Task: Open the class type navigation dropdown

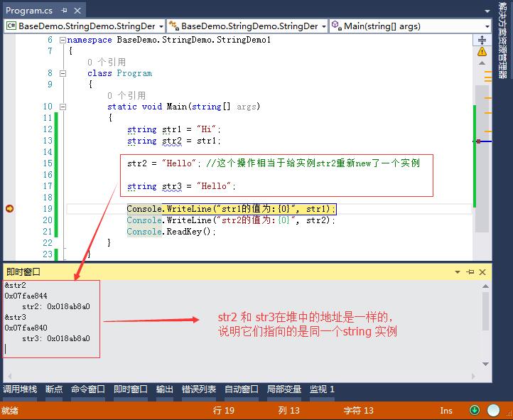Action: tap(247, 26)
